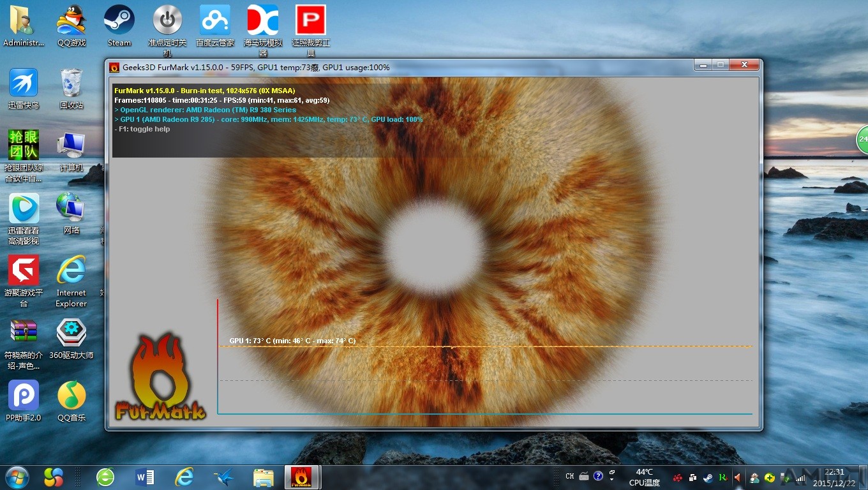Open the 回收站 recycle bin

pyautogui.click(x=71, y=89)
